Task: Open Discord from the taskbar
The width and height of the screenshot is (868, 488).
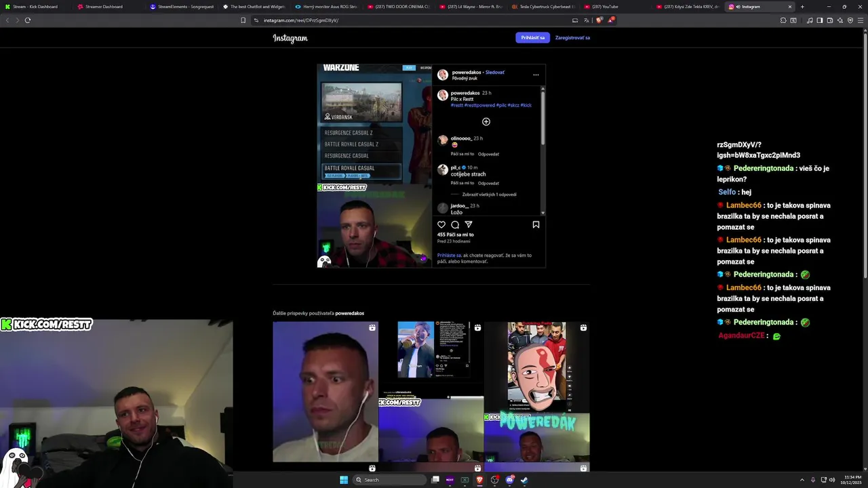Action: [509, 480]
